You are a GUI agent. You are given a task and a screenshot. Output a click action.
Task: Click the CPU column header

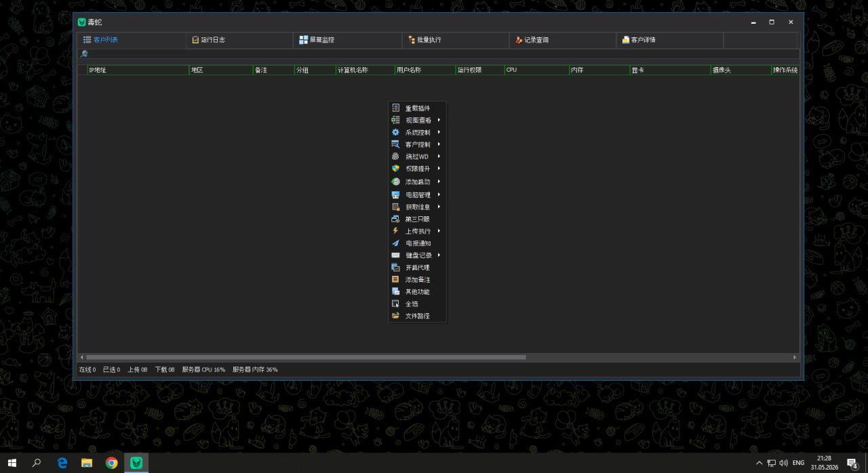pos(536,70)
